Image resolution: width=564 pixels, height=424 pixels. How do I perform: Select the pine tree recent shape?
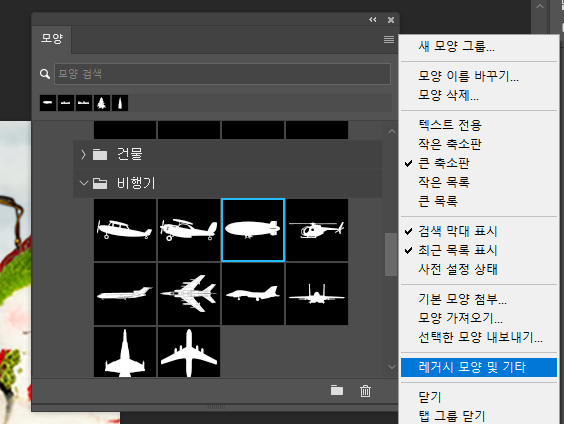click(x=102, y=103)
